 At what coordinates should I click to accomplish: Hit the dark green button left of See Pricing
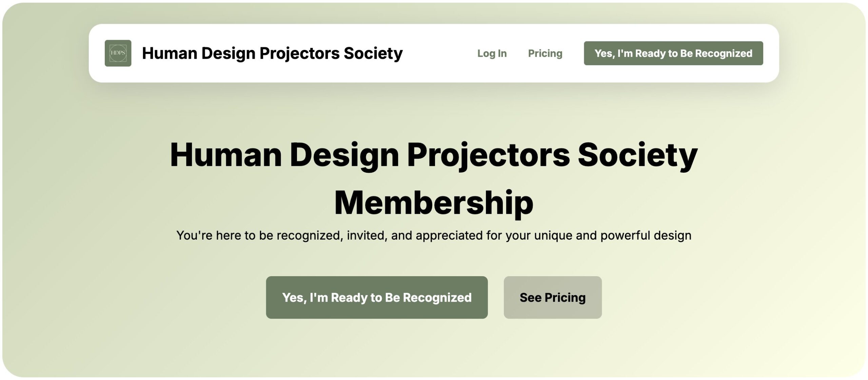pyautogui.click(x=376, y=297)
